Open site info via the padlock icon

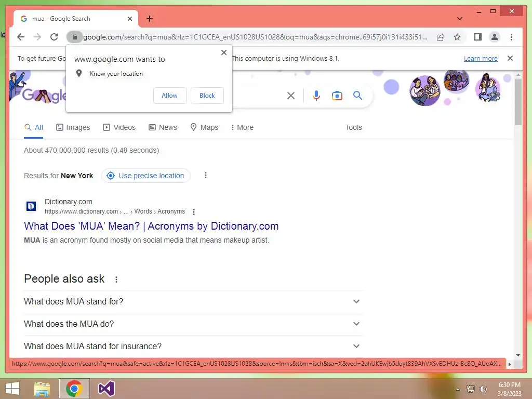point(75,37)
